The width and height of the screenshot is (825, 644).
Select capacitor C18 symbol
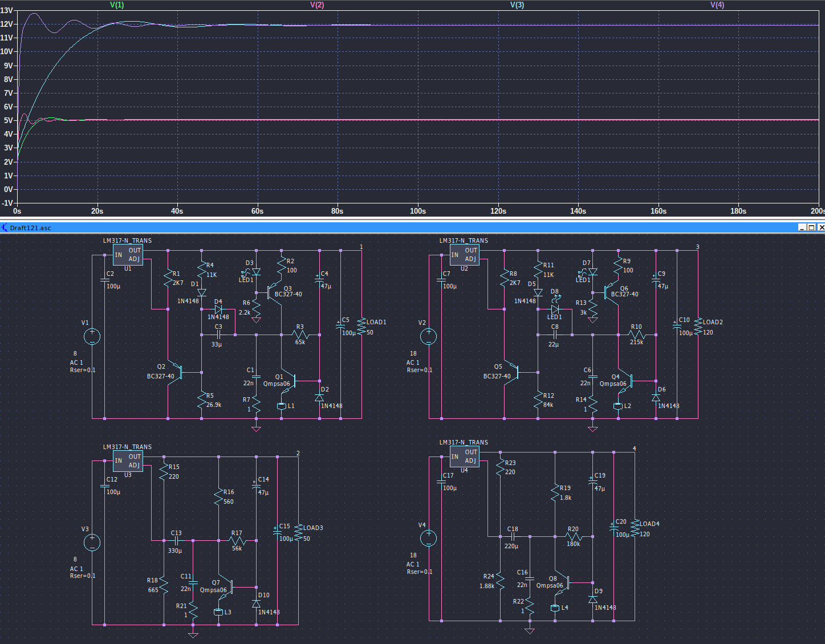click(513, 536)
